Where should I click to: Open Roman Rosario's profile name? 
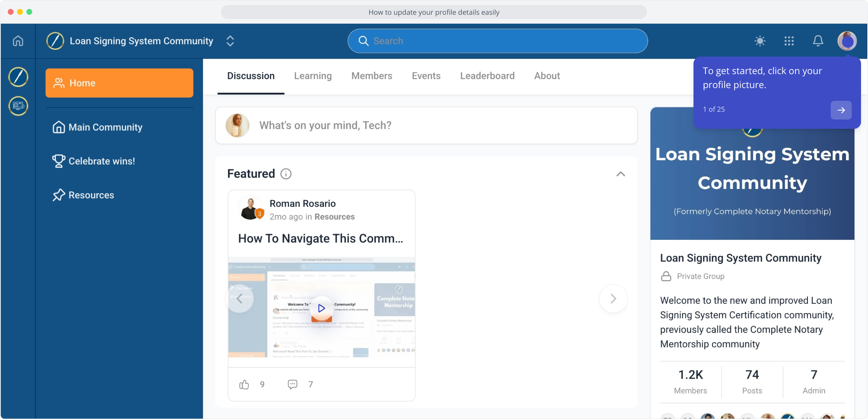303,204
